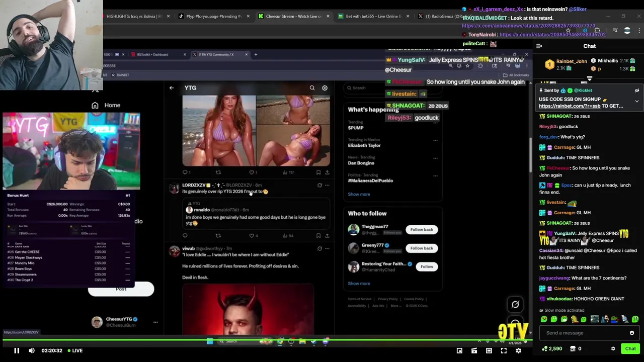Like the bikini photos post
644x362 pixels.
(x=252, y=172)
